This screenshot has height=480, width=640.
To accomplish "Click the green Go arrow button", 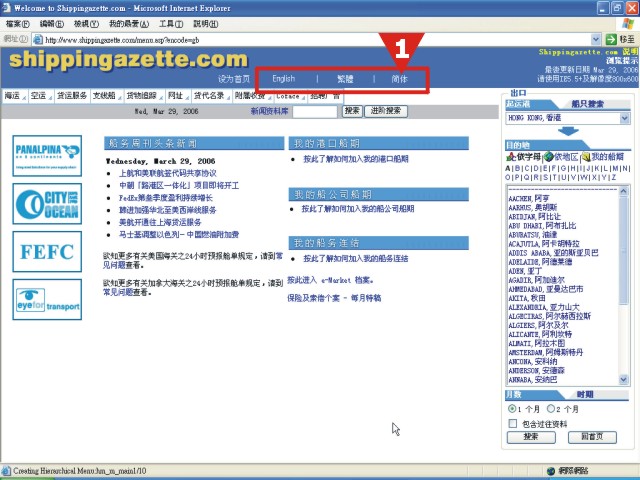I will (611, 40).
